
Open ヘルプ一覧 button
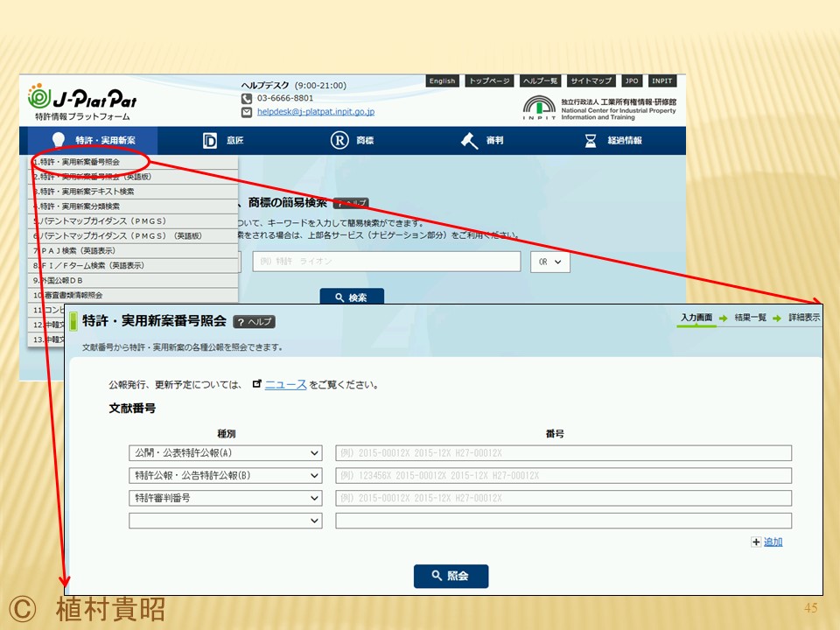[x=540, y=80]
